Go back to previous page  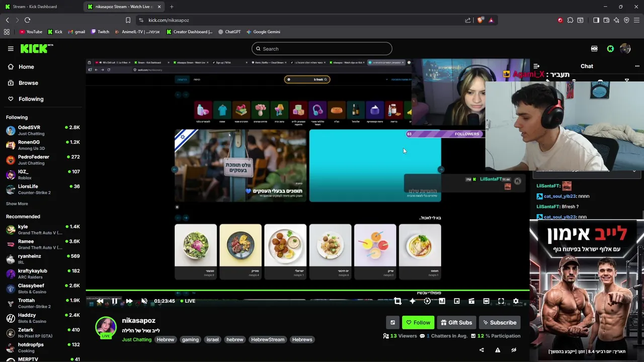8,20
